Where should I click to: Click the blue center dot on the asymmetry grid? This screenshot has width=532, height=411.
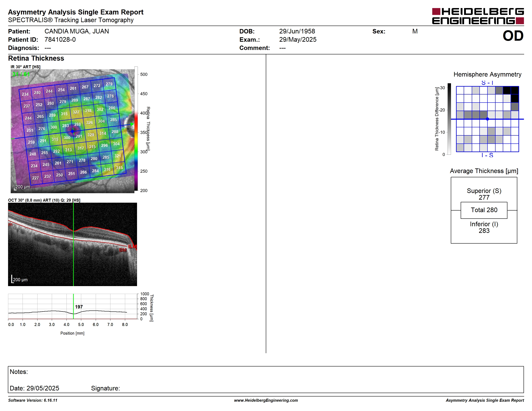click(487, 119)
